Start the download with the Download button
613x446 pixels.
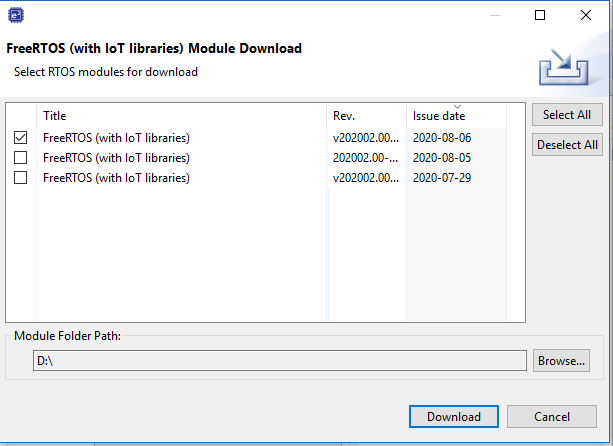point(453,417)
